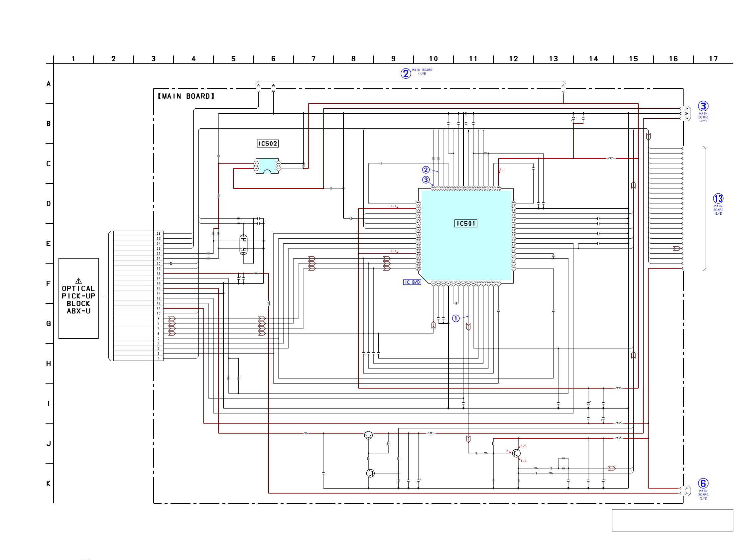Click connector pin 11 row
Viewport: 745px width, 560px height.
pyautogui.click(x=138, y=308)
